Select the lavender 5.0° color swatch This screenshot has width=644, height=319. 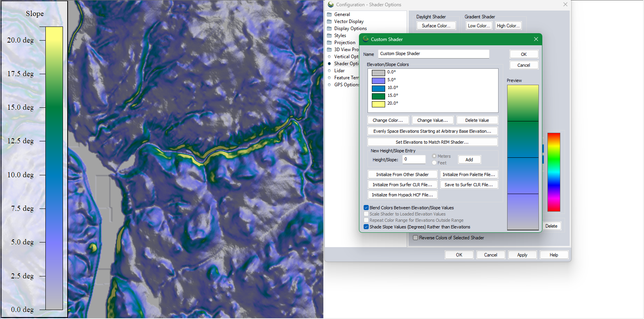(x=379, y=80)
